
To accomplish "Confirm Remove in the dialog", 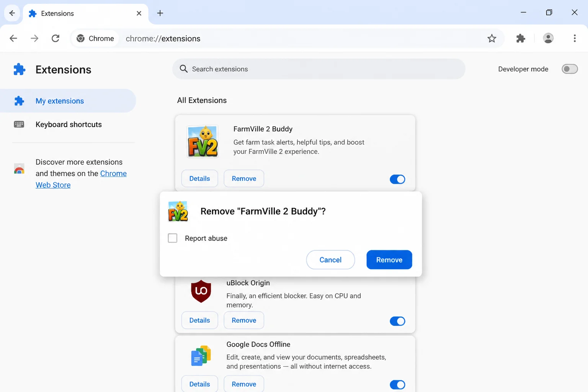I will (x=389, y=260).
